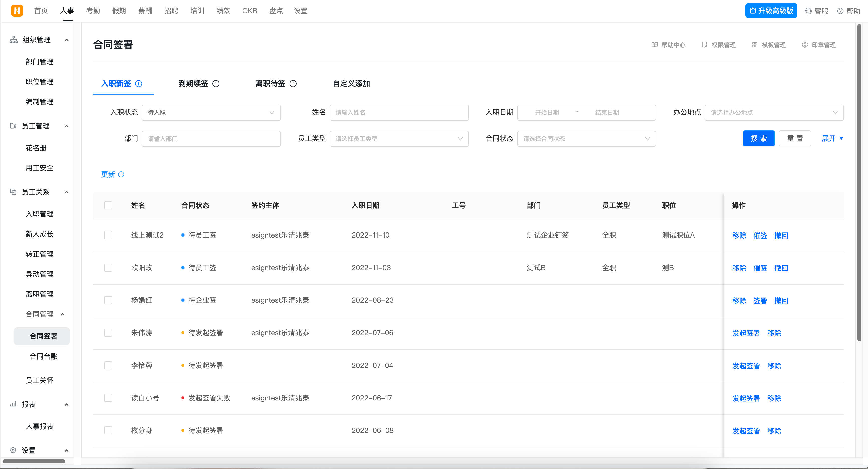
Task: Click the 印章管理 gear icon
Action: (x=805, y=45)
